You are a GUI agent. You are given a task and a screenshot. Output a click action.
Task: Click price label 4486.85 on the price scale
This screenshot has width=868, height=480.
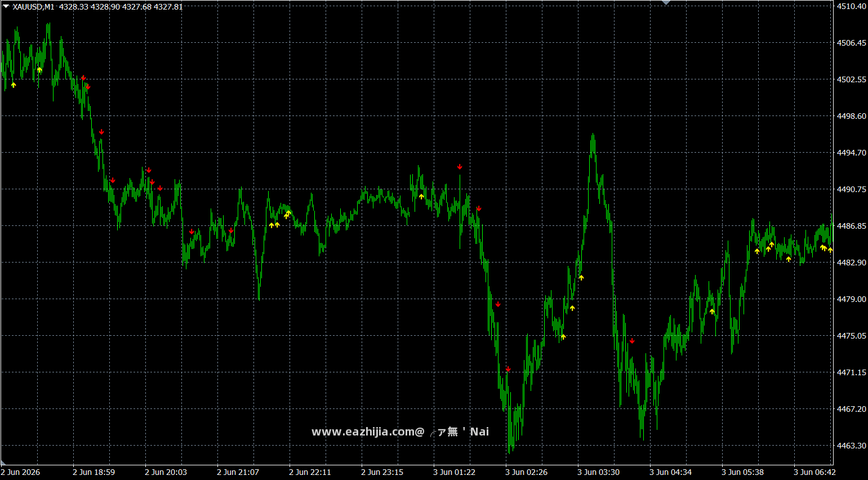coord(852,226)
